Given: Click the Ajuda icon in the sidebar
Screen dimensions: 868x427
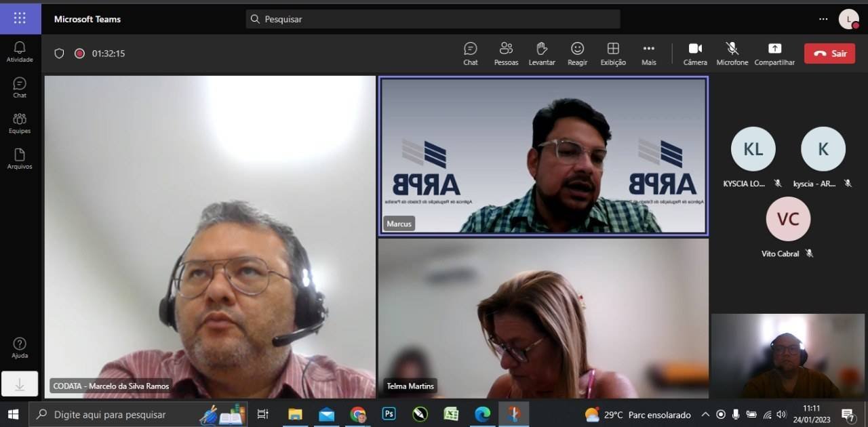Looking at the screenshot, I should (x=20, y=347).
